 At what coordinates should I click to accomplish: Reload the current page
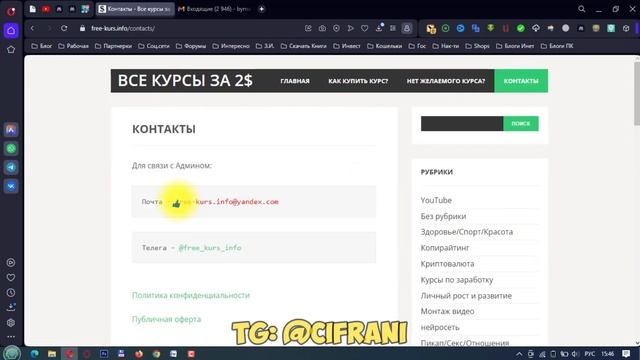coord(64,28)
